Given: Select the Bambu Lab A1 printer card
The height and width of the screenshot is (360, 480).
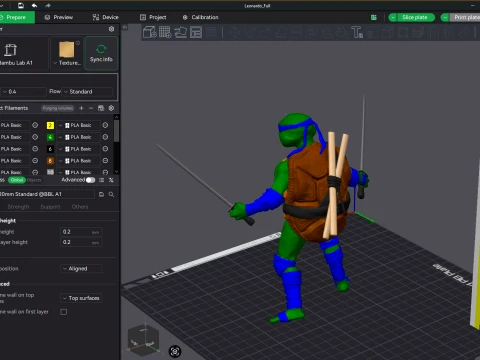Looking at the screenshot, I should point(23,53).
